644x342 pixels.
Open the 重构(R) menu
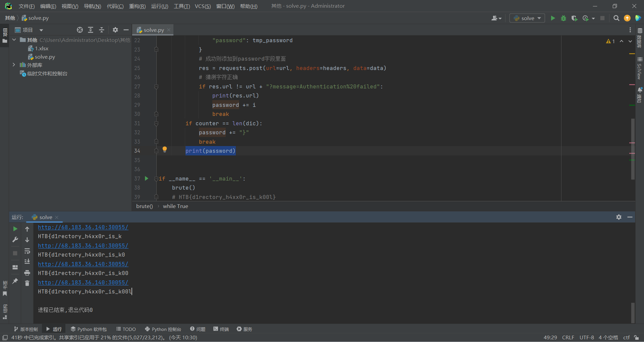point(137,6)
